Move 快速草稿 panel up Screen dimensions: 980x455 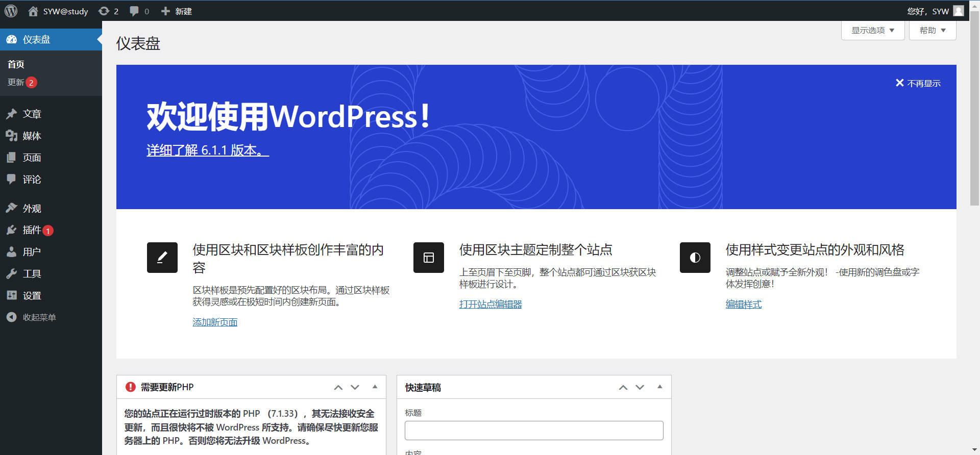tap(623, 387)
